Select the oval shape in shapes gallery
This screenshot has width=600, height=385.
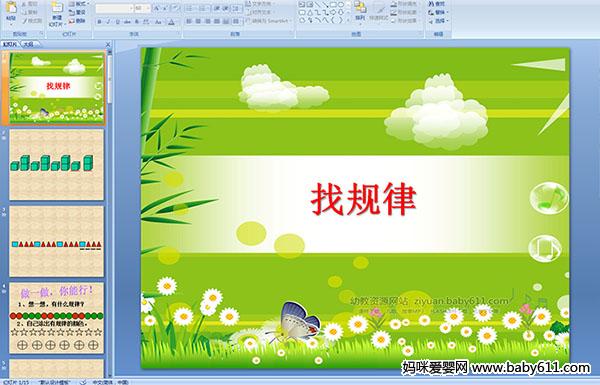[341, 4]
